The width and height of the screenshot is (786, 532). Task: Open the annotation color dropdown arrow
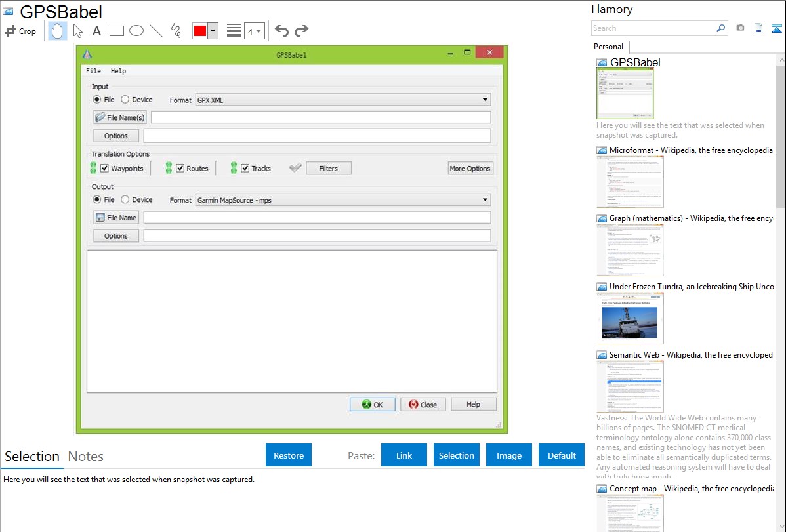213,31
